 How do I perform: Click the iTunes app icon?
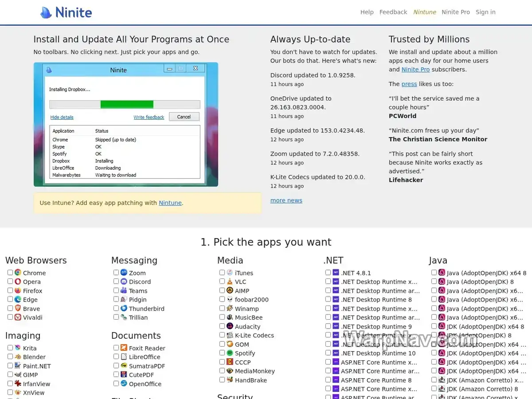pyautogui.click(x=230, y=273)
